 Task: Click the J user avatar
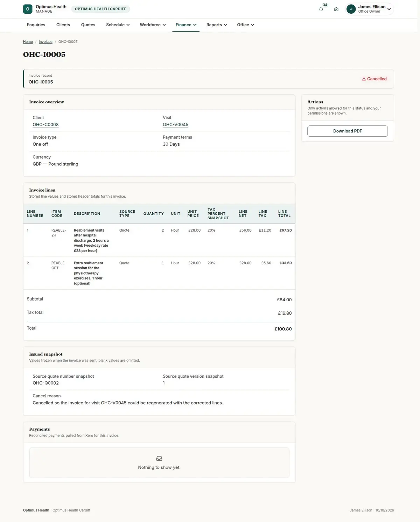pos(351,9)
